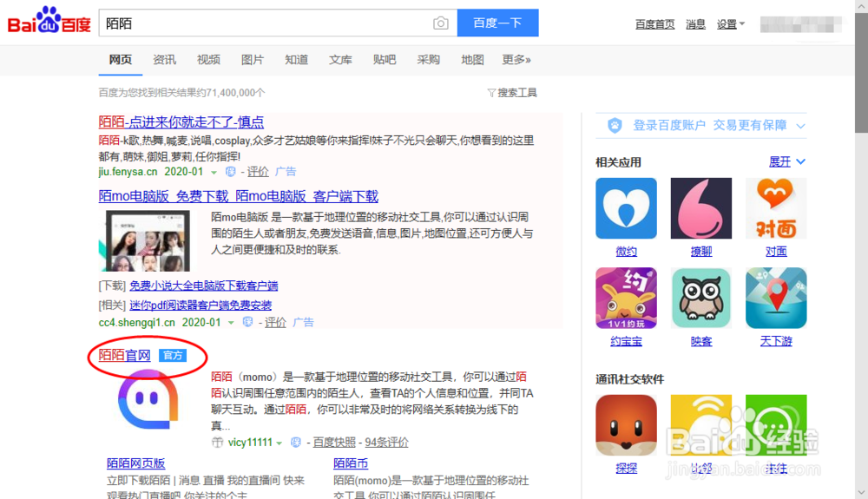The height and width of the screenshot is (499, 868).
Task: Expand dropdown arrow after vicy11111
Action: coord(279,443)
